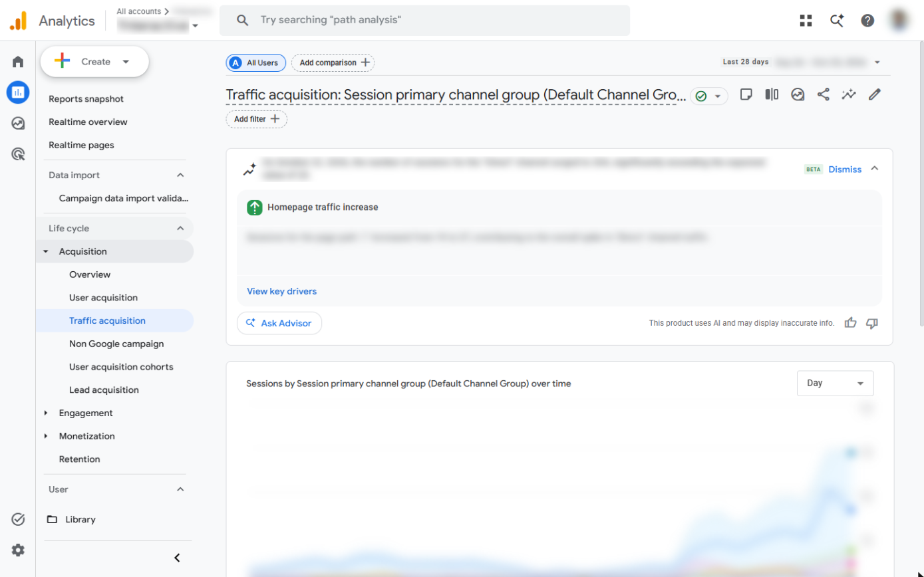
Task: Click the Edit comparisons columns icon
Action: click(772, 94)
